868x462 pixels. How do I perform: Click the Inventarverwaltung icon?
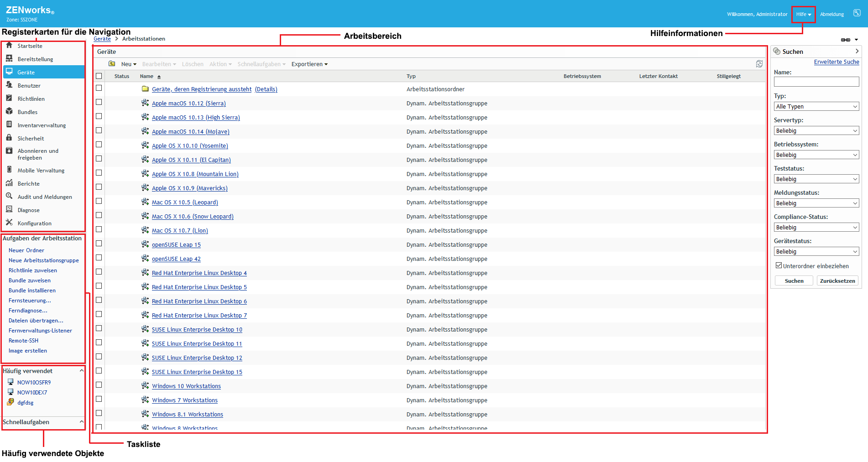coord(9,125)
